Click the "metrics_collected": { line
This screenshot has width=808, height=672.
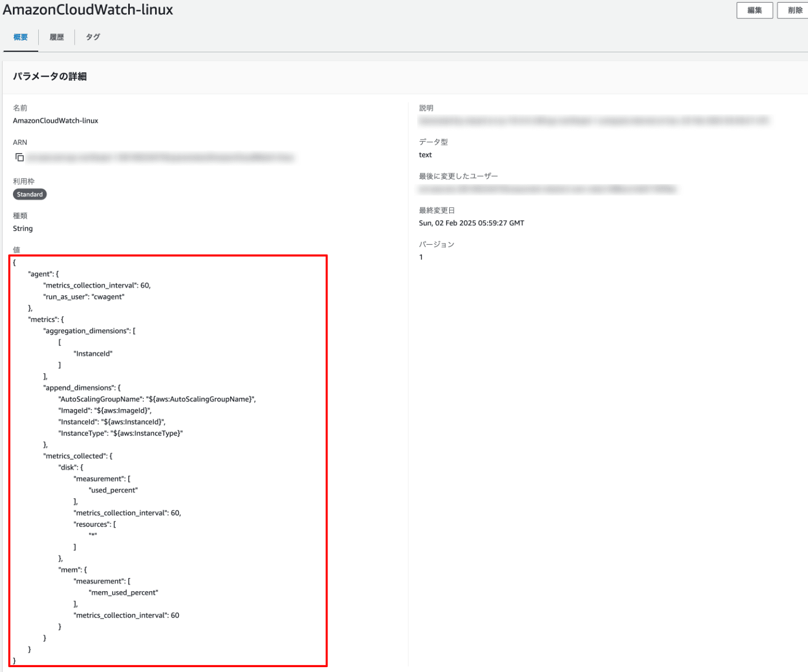(x=78, y=456)
